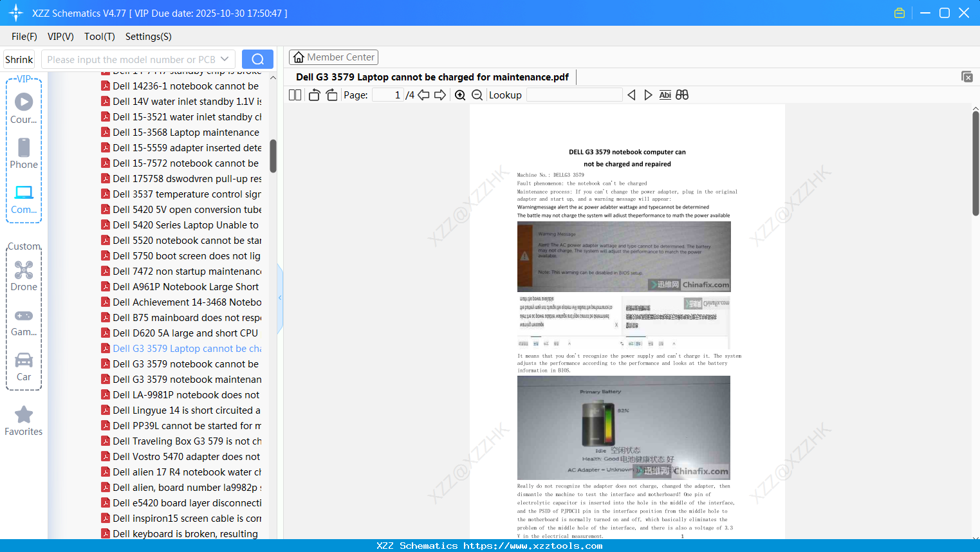980x552 pixels.
Task: Open 'Dell Lingyue 14 is short circuited' file
Action: pyautogui.click(x=187, y=410)
